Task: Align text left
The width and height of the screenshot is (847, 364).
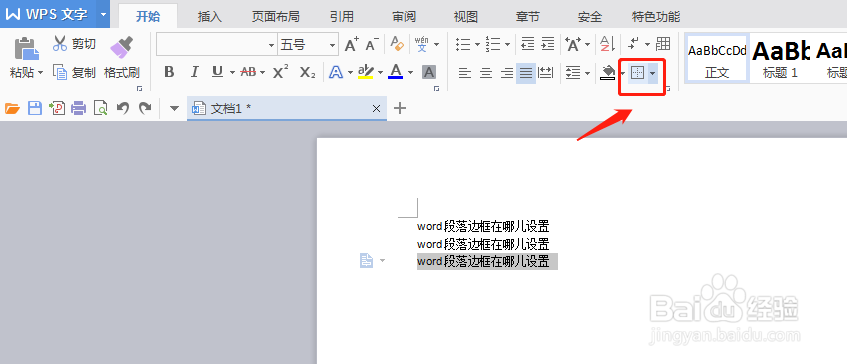Action: click(465, 72)
